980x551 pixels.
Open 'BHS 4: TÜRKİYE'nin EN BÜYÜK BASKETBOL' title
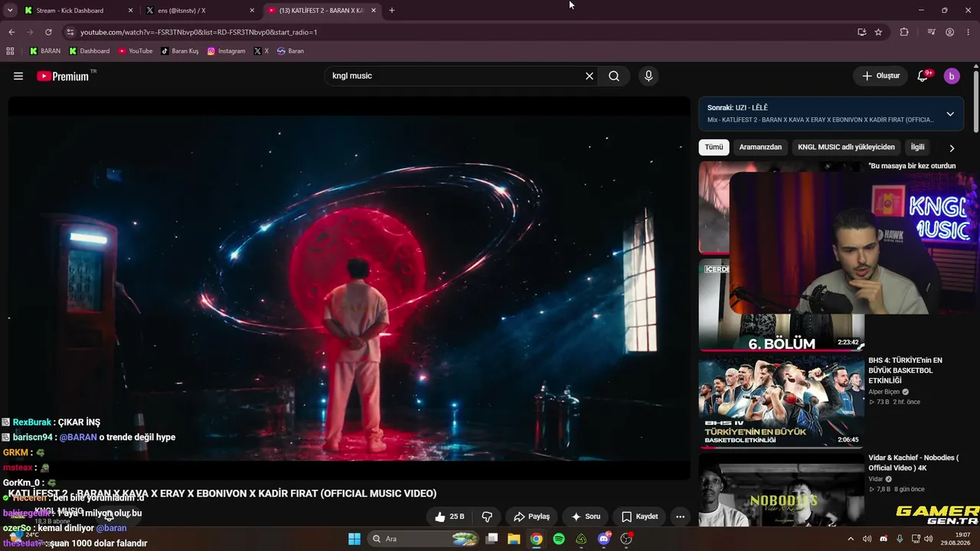[x=905, y=370]
